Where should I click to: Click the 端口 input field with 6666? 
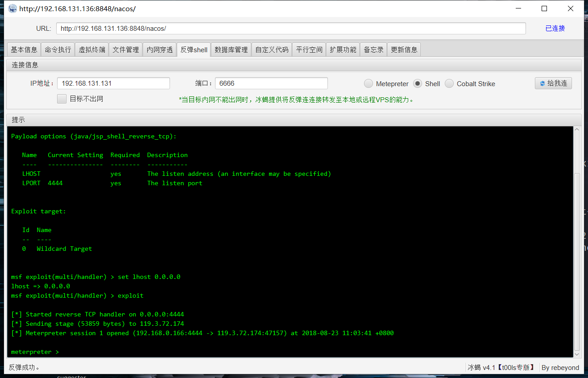pyautogui.click(x=271, y=83)
